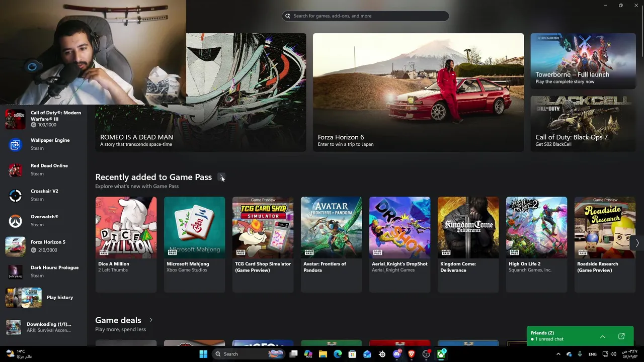The image size is (644, 362).
Task: Click the microphone tray icon
Action: [580, 354]
